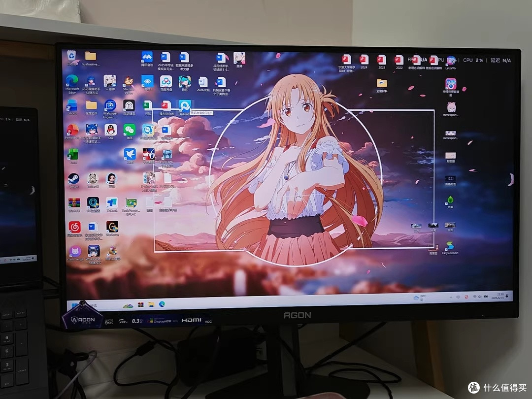Image resolution: width=532 pixels, height=399 pixels.
Task: Open the wh6 desktop shortcut
Action: [x=149, y=156]
